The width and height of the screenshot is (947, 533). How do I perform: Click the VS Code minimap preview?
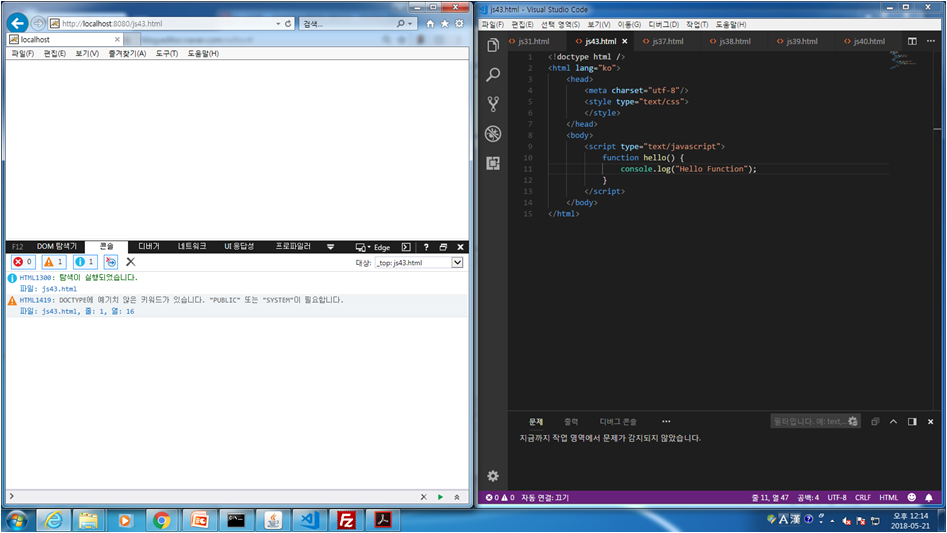pyautogui.click(x=905, y=59)
